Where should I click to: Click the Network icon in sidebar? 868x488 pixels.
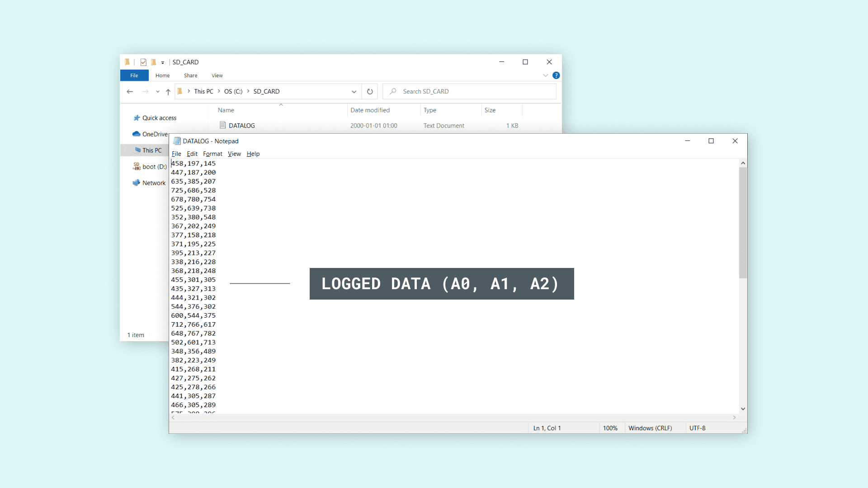click(x=136, y=183)
